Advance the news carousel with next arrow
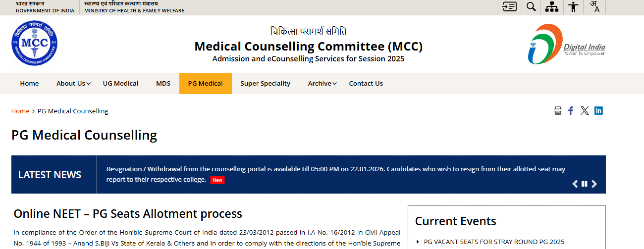 (x=594, y=184)
